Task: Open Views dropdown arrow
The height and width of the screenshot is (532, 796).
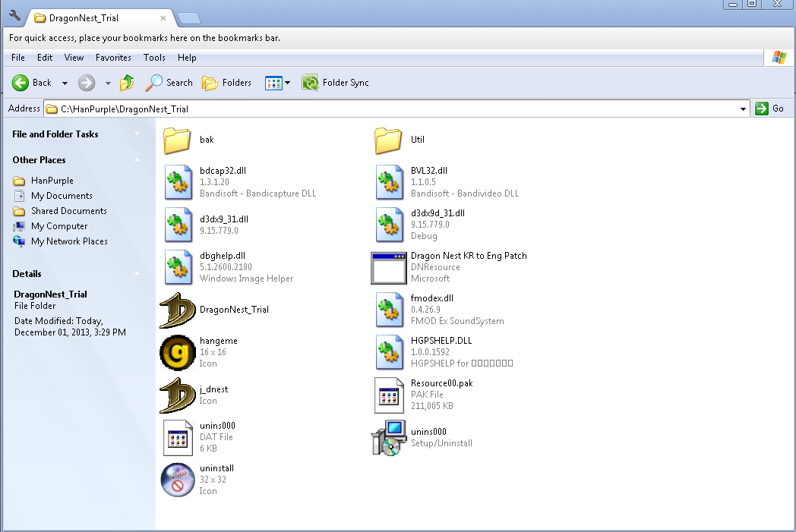Action: click(x=287, y=83)
